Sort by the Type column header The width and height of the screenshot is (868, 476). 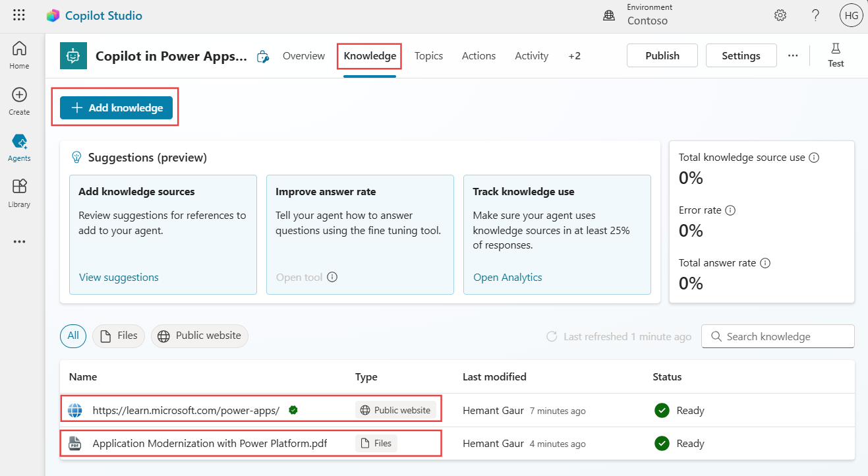(366, 377)
